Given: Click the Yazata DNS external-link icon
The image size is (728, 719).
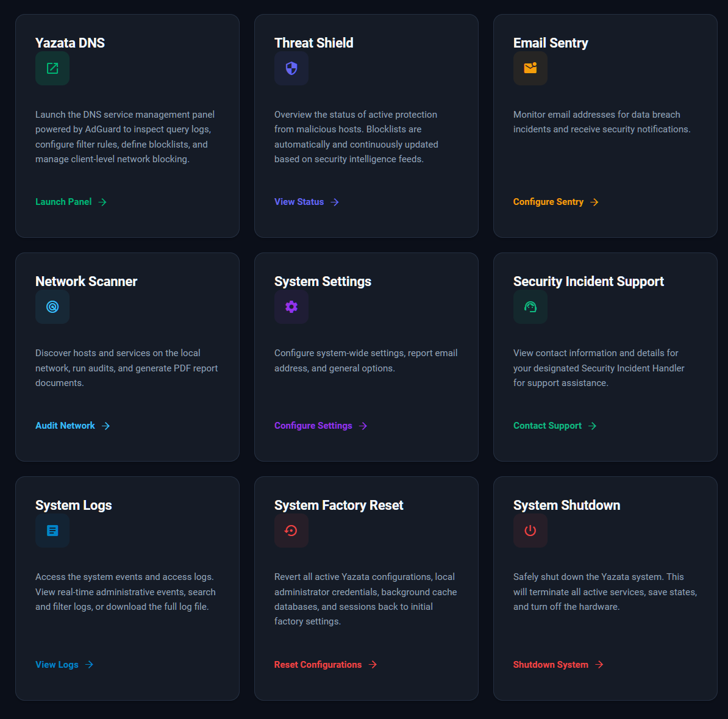Looking at the screenshot, I should click(52, 68).
